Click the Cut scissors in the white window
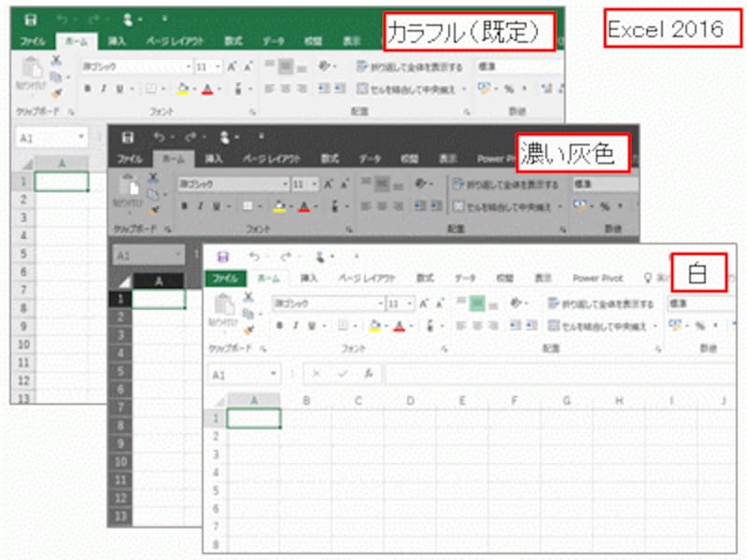The height and width of the screenshot is (560, 747). [248, 297]
